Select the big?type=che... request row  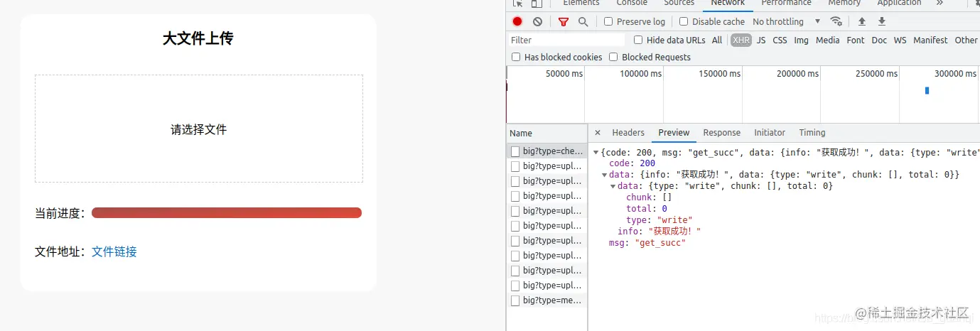point(547,151)
